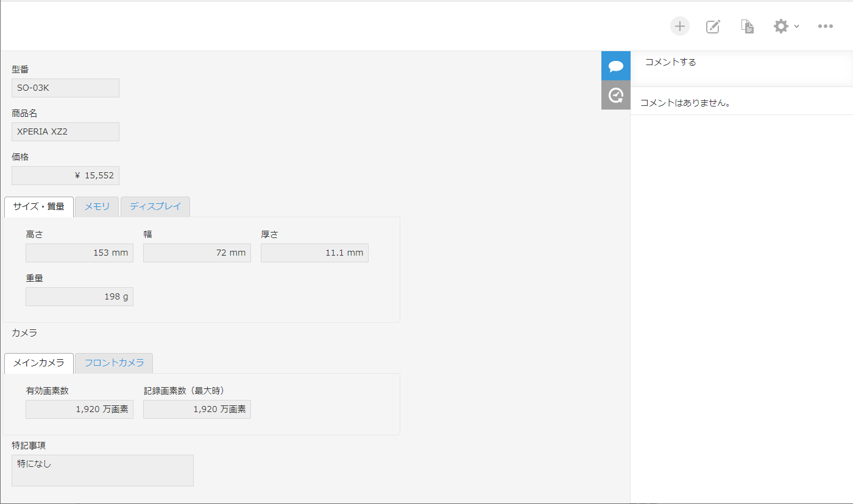Screen dimensions: 853x504
Task: Click the 商品名 field showing XPERIA XZ2
Action: coord(65,131)
